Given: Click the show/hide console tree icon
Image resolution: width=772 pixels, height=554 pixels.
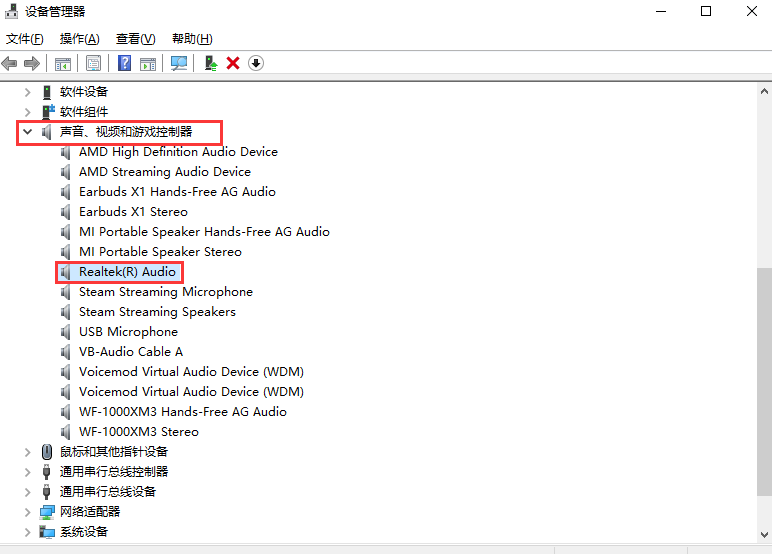Looking at the screenshot, I should tap(62, 63).
